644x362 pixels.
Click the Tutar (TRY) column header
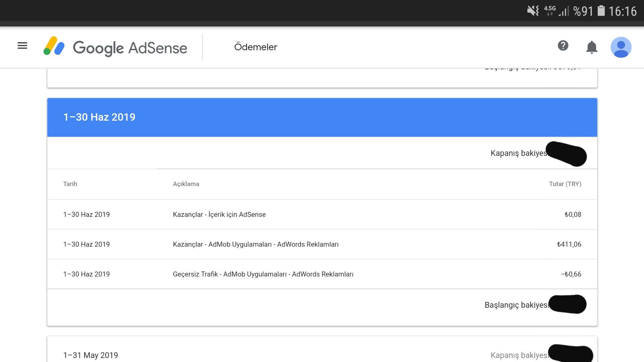tap(565, 184)
